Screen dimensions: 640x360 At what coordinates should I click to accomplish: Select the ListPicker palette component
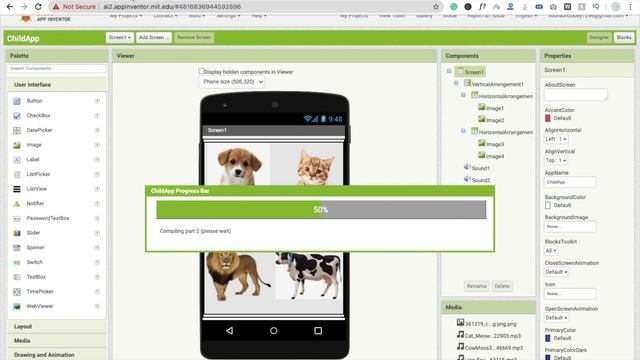38,174
